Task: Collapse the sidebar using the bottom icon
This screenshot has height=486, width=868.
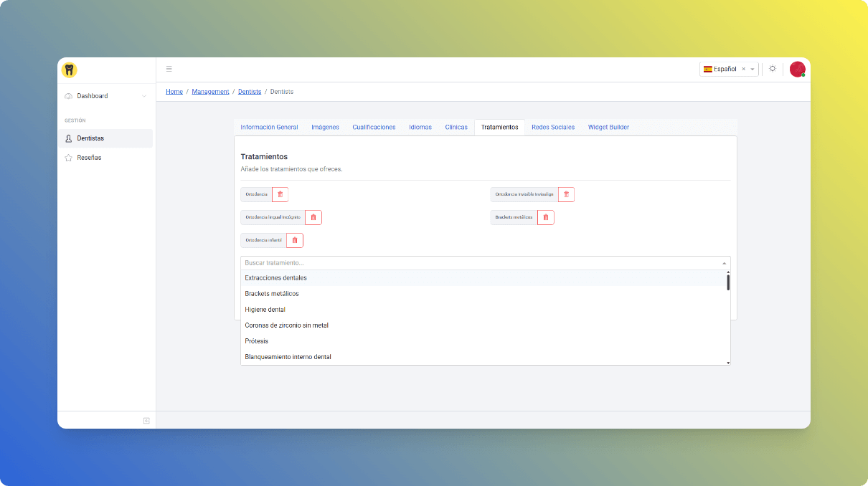Action: (146, 421)
